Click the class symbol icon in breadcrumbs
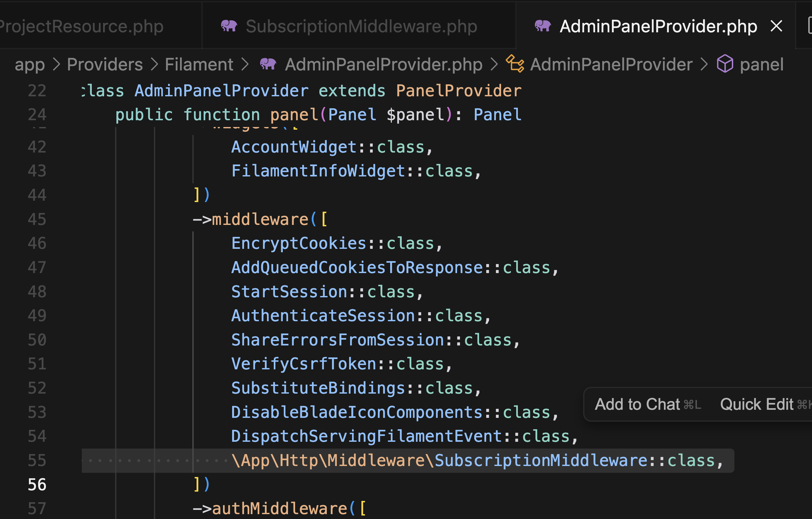This screenshot has height=519, width=812. pyautogui.click(x=515, y=64)
